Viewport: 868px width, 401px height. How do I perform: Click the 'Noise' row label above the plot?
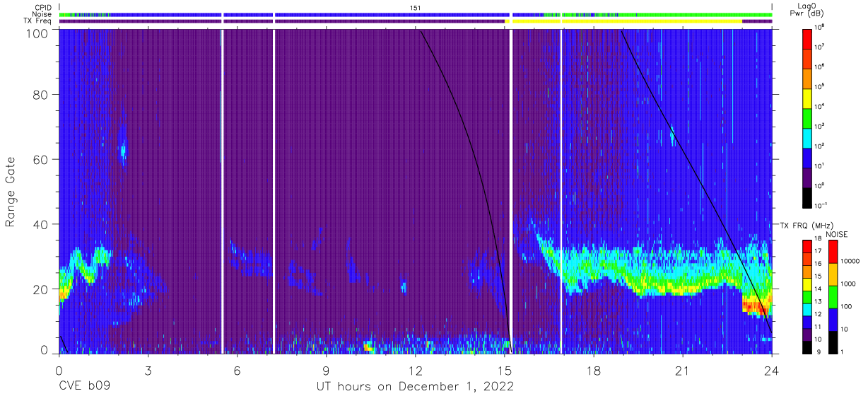tap(43, 14)
